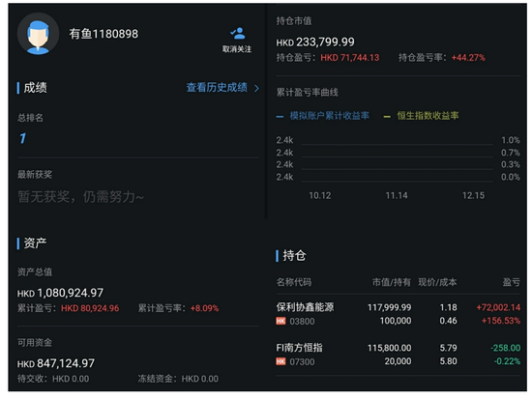This screenshot has height=399, width=532.
Task: Click the 名称代码 column header
Action: (x=293, y=282)
